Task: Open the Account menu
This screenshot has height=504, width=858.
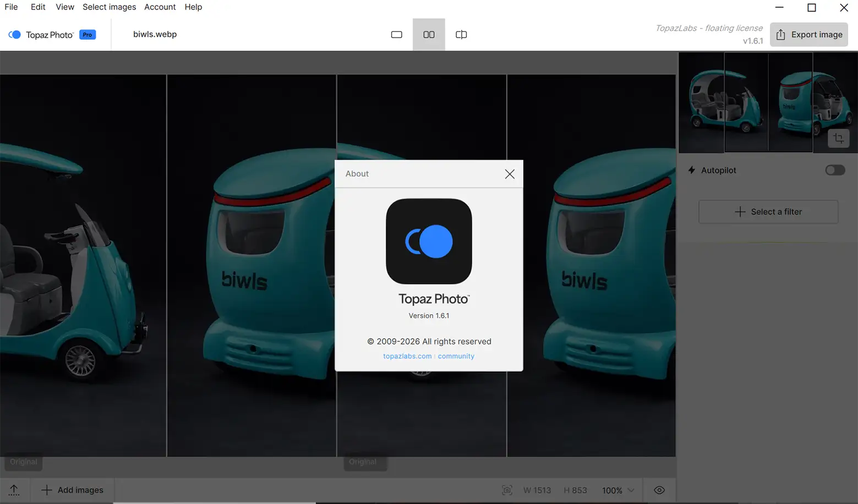Action: 160,7
